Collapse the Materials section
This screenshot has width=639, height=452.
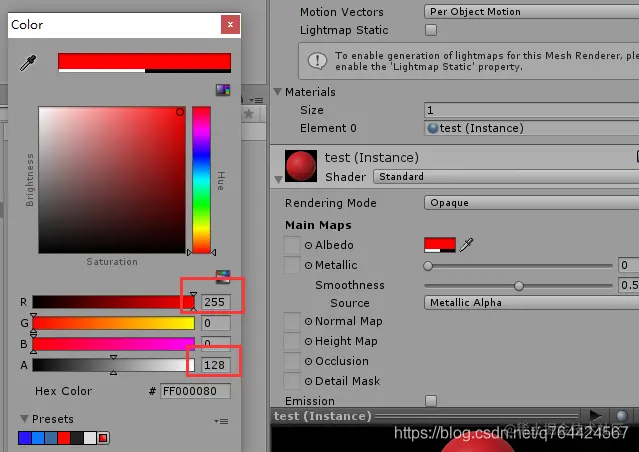pos(278,92)
